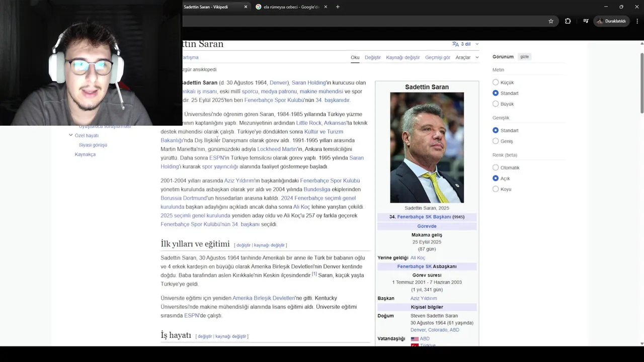
Task: Select Küçük text size
Action: 496,82
